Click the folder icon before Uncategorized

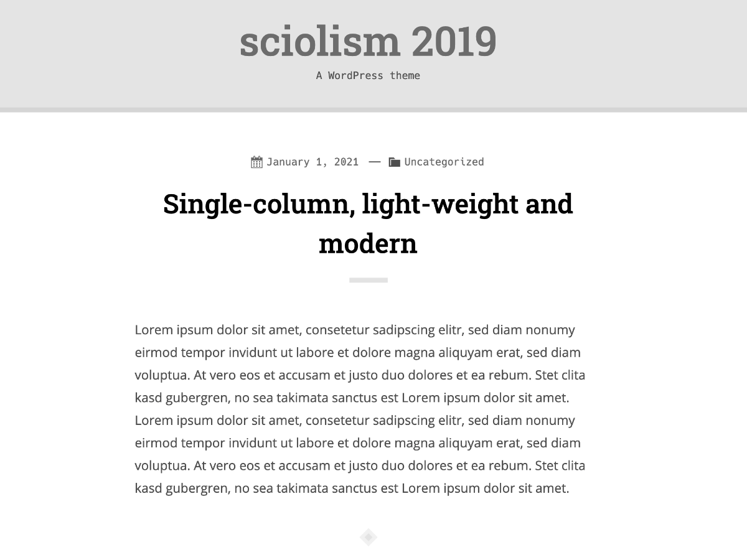[x=394, y=162]
